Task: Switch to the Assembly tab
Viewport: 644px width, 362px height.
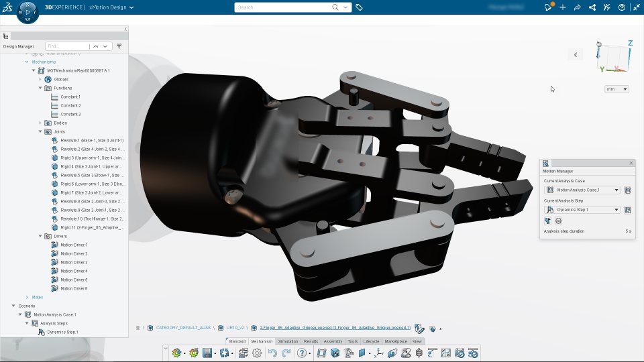Action: (333, 341)
